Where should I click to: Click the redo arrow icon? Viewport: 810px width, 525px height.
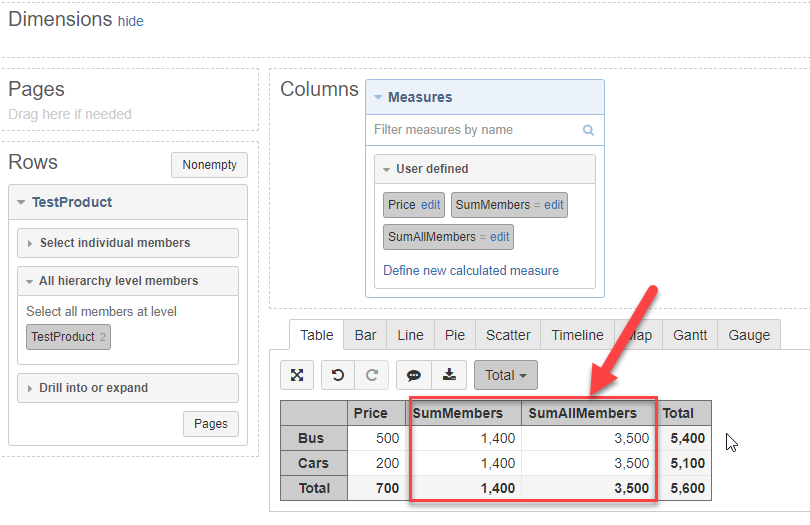[371, 375]
